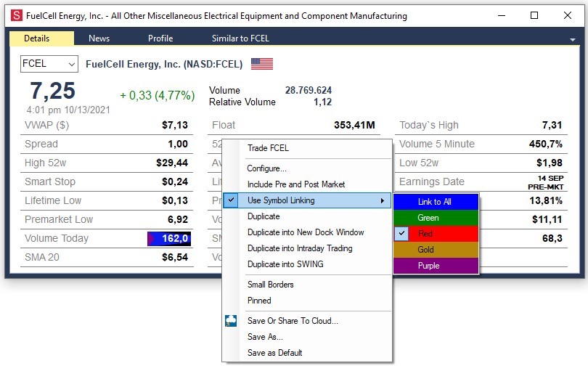This screenshot has height=371, width=588.
Task: Maximize the FuelCell Energy window
Action: [x=534, y=15]
